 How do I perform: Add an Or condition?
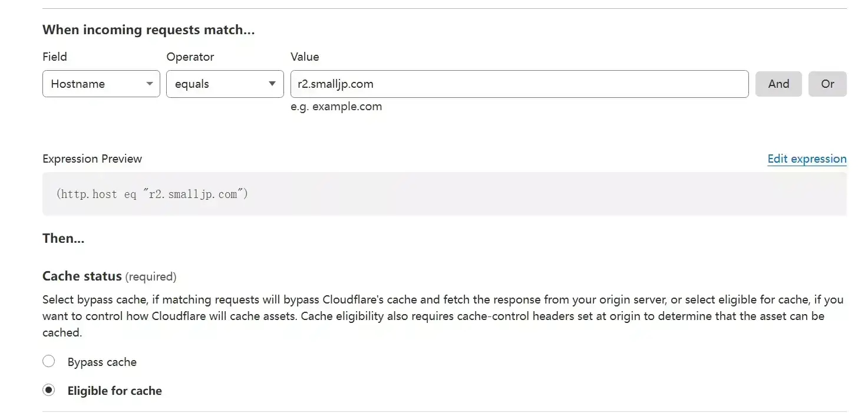click(x=827, y=84)
